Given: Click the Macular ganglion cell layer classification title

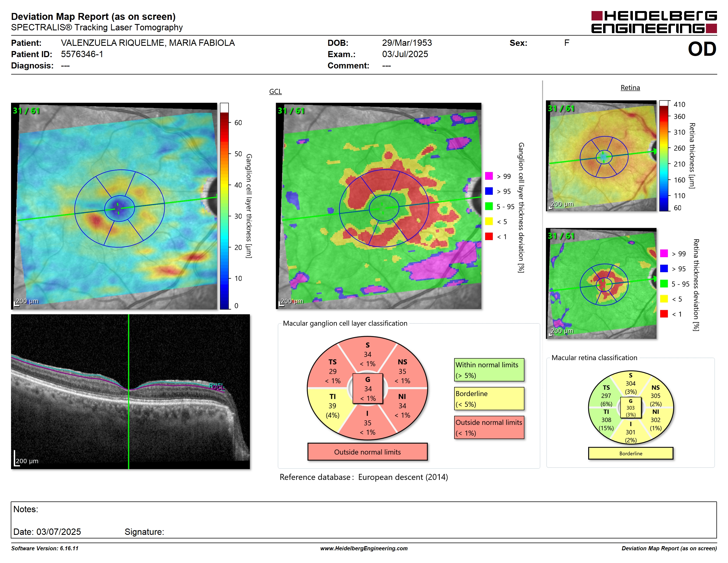Looking at the screenshot, I should pyautogui.click(x=345, y=323).
